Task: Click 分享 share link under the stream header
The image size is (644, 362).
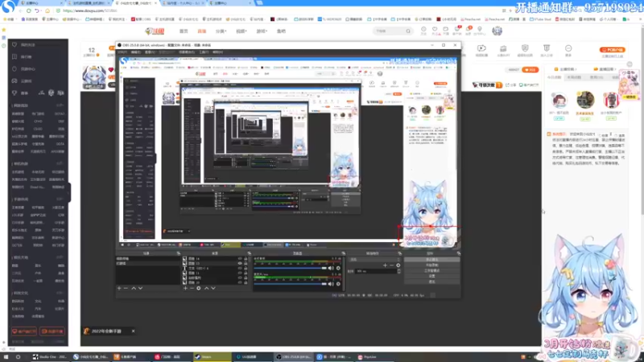Action: pos(511,85)
